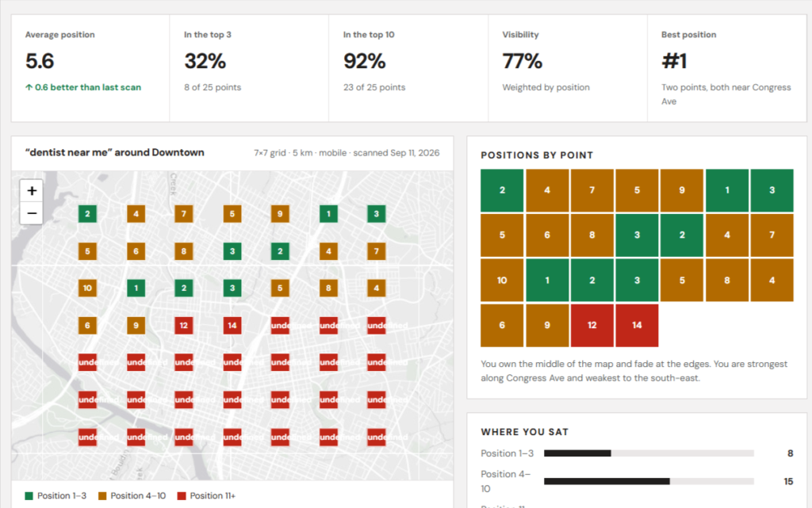The image size is (812, 508).
Task: Click map marker 9 left of marker 12
Action: [x=136, y=326]
